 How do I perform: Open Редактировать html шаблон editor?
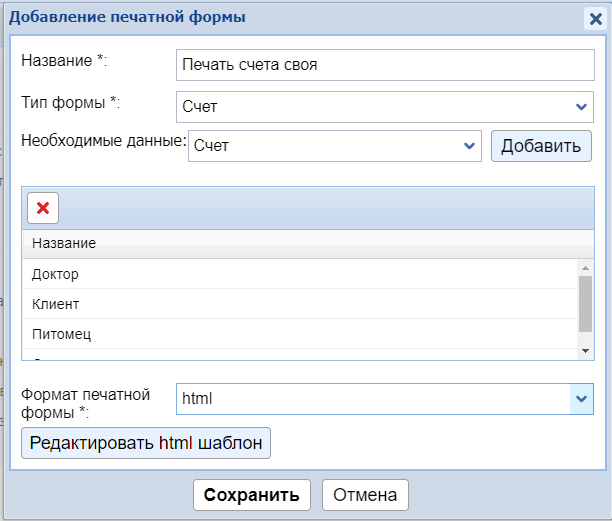[x=146, y=443]
